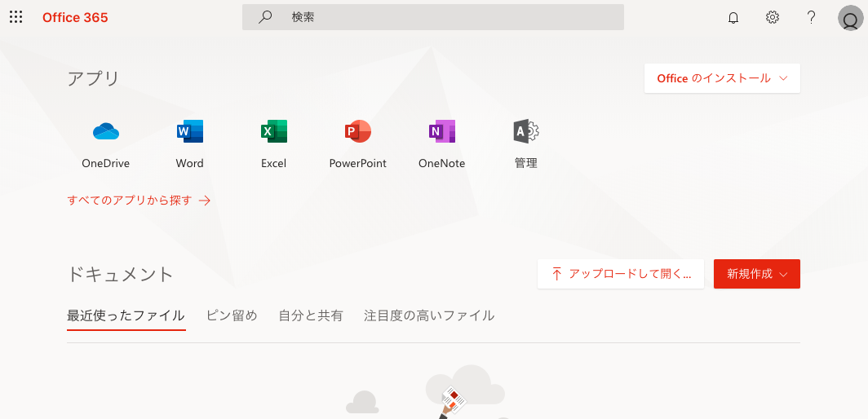Click the アップロードして開く button
868x419 pixels.
tap(621, 274)
